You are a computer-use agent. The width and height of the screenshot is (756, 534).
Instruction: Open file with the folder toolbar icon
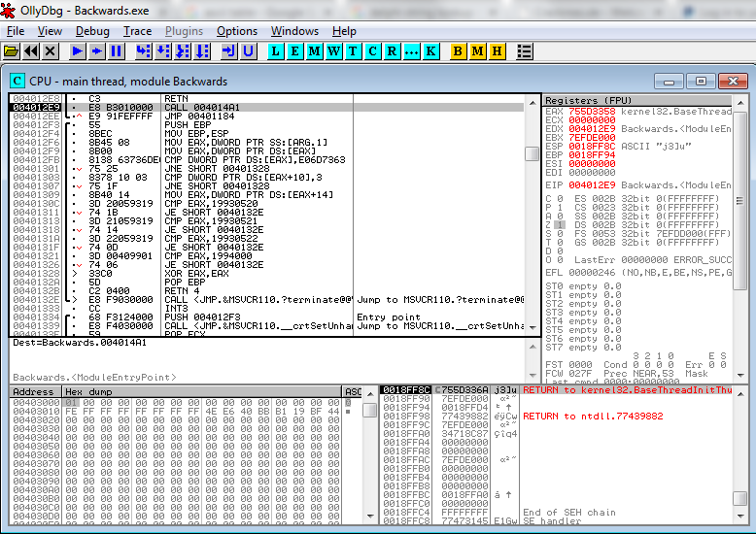11,50
